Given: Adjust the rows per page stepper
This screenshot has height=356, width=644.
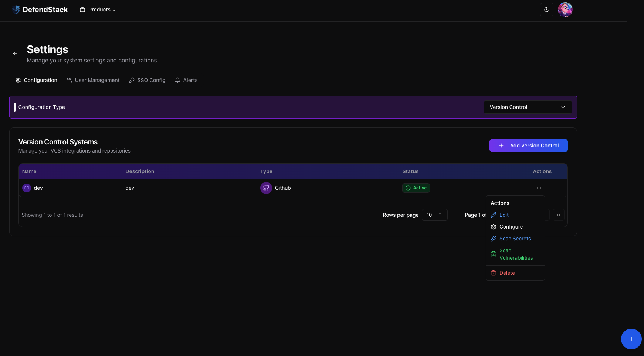Looking at the screenshot, I should pos(440,215).
